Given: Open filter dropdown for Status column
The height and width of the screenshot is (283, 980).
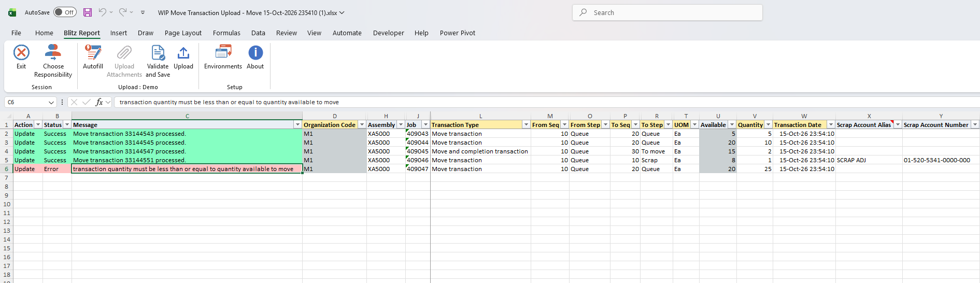Looking at the screenshot, I should (67, 125).
